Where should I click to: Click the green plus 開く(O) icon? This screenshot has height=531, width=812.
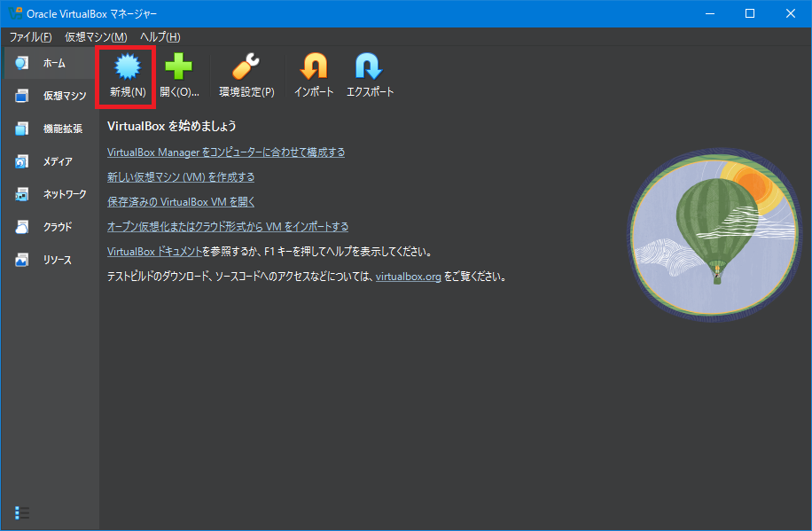179,66
